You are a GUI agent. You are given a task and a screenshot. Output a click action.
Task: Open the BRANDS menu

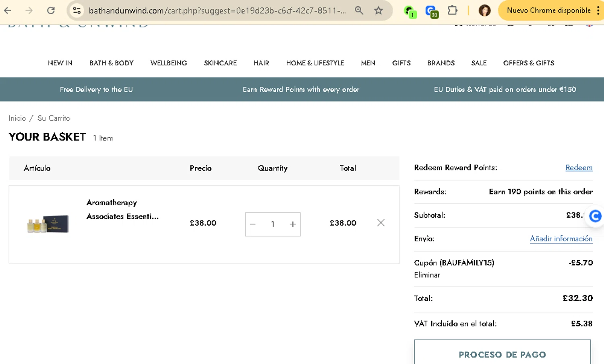pos(441,63)
